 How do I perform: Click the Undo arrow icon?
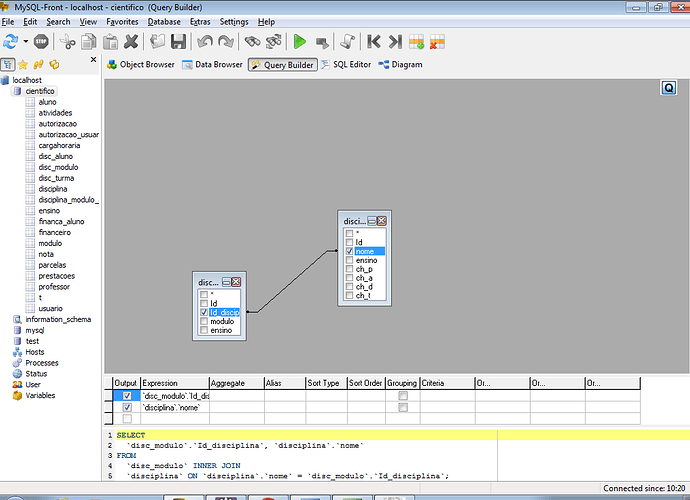205,42
